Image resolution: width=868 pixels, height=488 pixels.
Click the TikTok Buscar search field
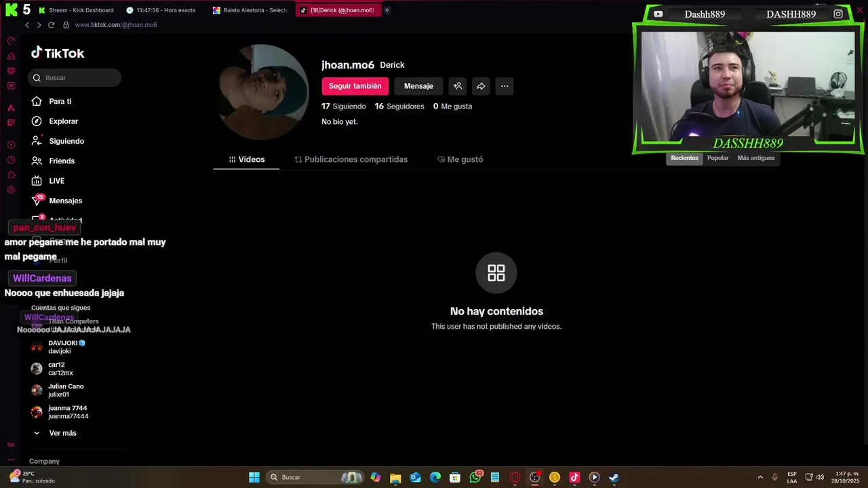tap(75, 78)
